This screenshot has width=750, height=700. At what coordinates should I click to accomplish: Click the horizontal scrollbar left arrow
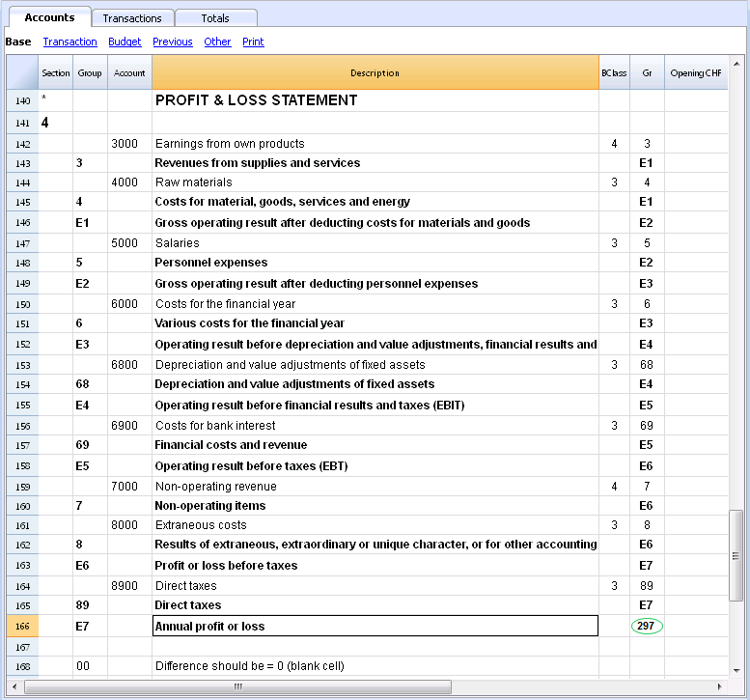pos(14,687)
